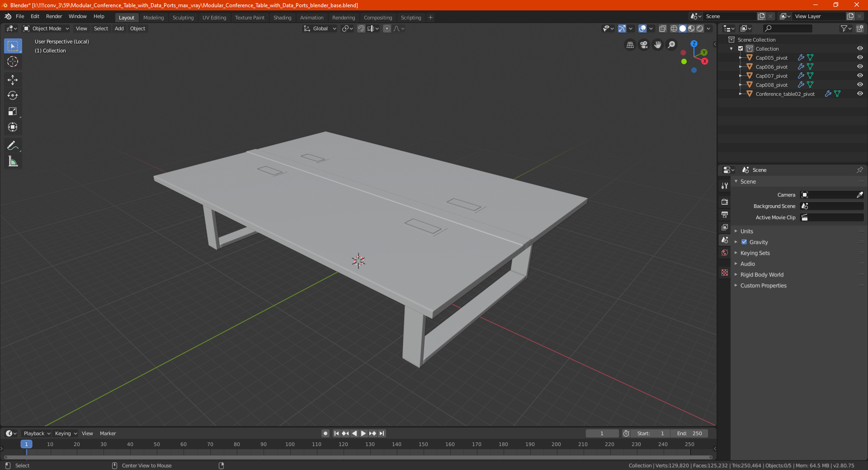This screenshot has height=470, width=868.
Task: Open the outliner filter dropdown
Action: [x=845, y=28]
